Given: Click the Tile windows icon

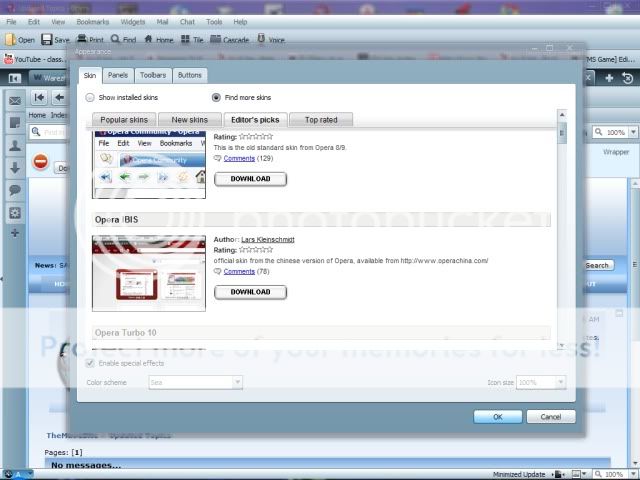Looking at the screenshot, I should pyautogui.click(x=185, y=39).
